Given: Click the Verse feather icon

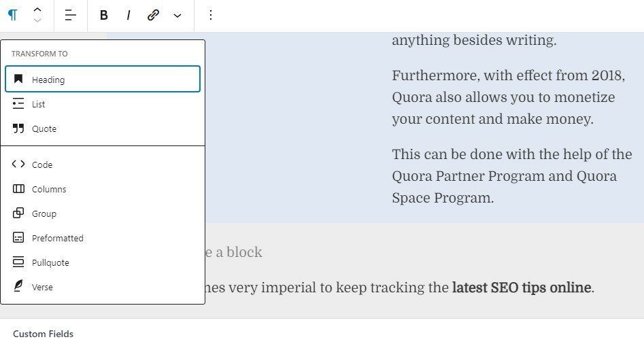Looking at the screenshot, I should 18,286.
